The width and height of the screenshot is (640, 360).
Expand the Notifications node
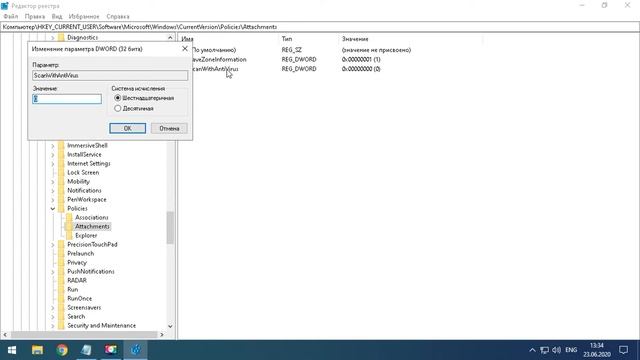[53, 191]
